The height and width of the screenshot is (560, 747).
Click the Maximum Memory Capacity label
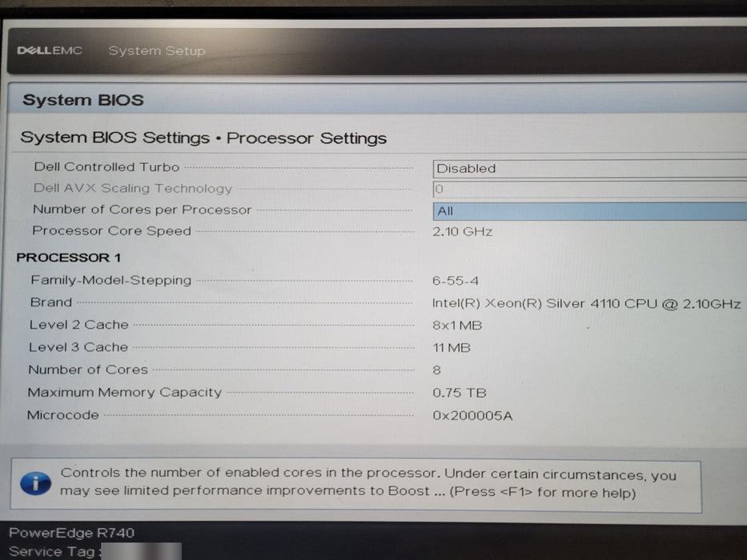coord(124,392)
